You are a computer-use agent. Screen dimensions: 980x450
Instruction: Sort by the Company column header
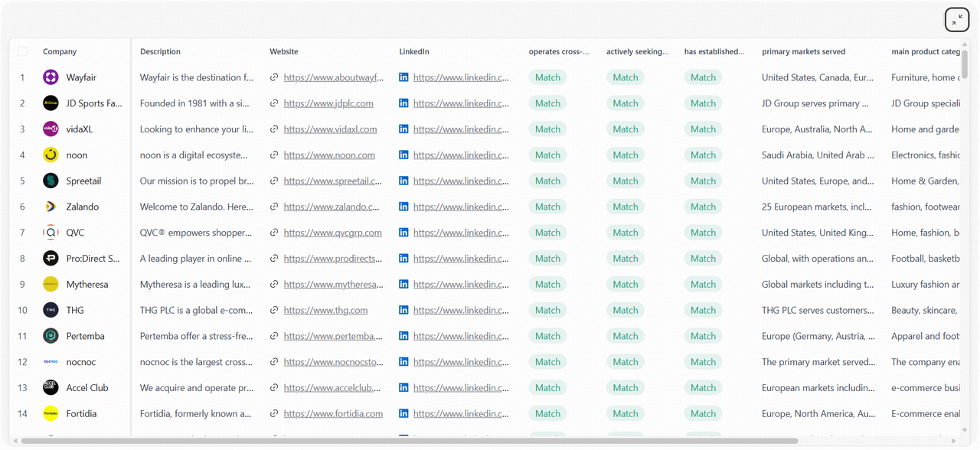[x=60, y=52]
